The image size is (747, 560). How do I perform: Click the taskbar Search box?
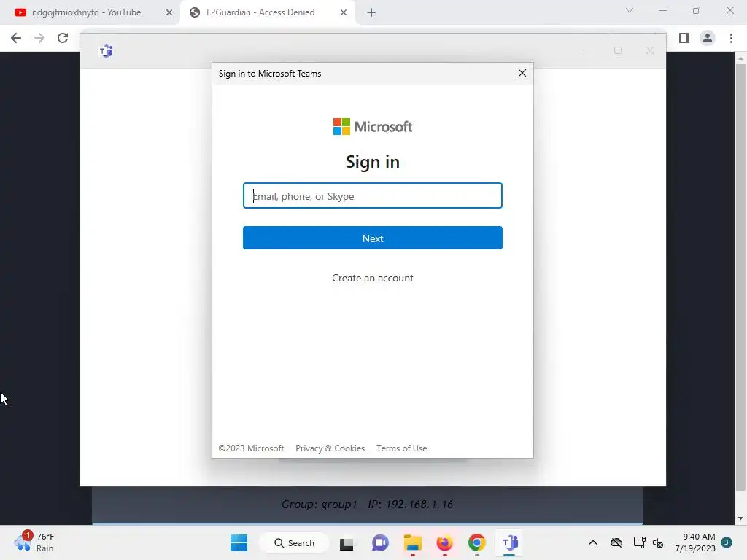tap(294, 542)
